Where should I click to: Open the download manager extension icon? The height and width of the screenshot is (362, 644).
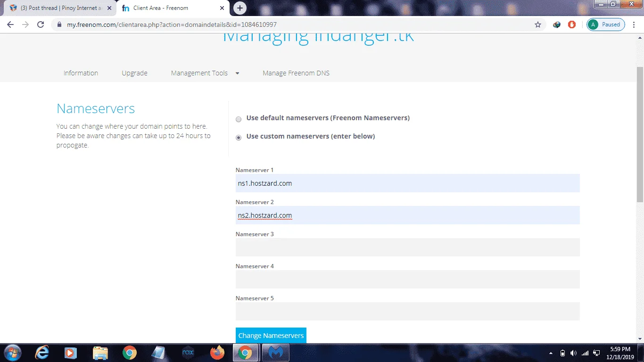(x=557, y=25)
